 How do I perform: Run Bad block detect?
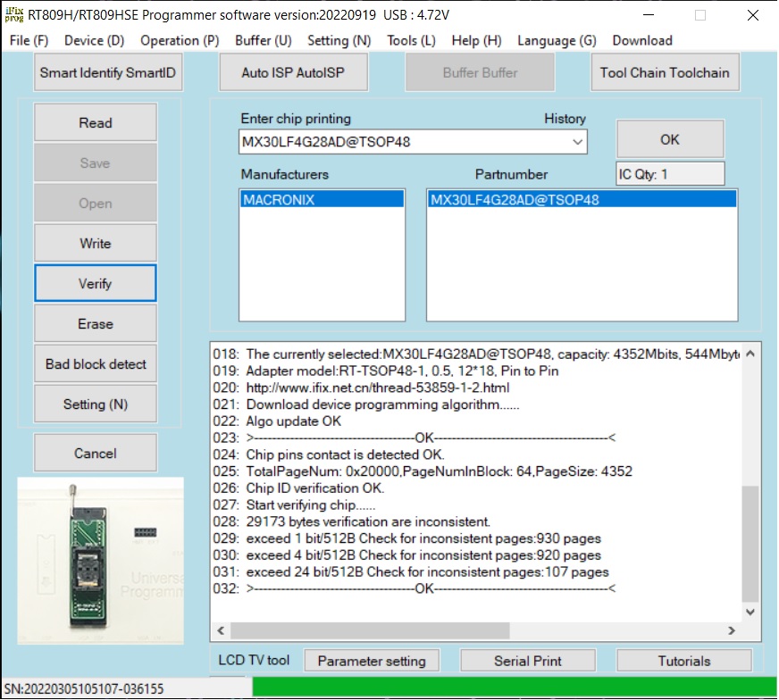tap(96, 364)
